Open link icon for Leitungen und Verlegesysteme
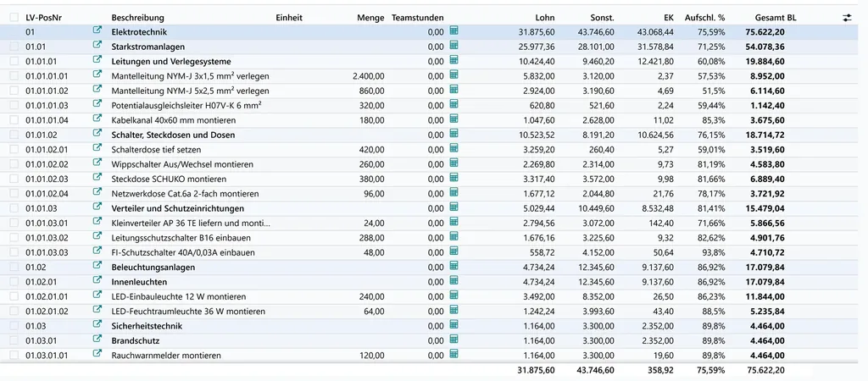This screenshot has height=381, width=868. [x=97, y=60]
